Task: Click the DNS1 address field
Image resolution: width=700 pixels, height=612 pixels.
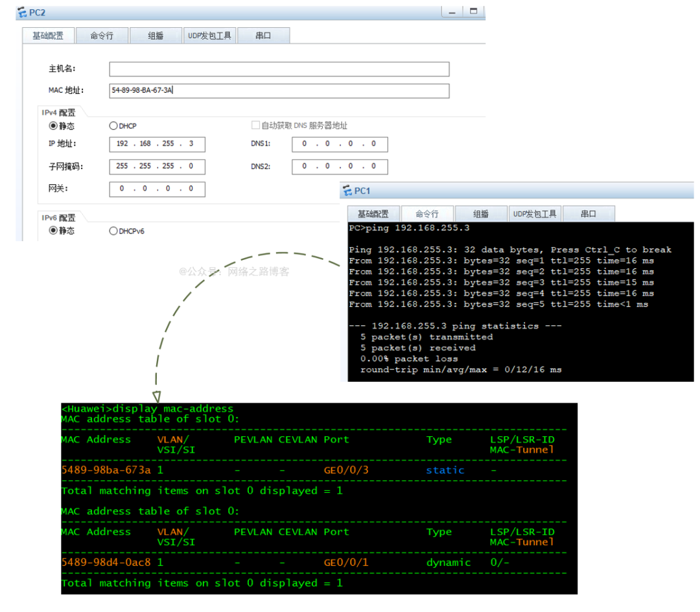Action: coord(340,144)
